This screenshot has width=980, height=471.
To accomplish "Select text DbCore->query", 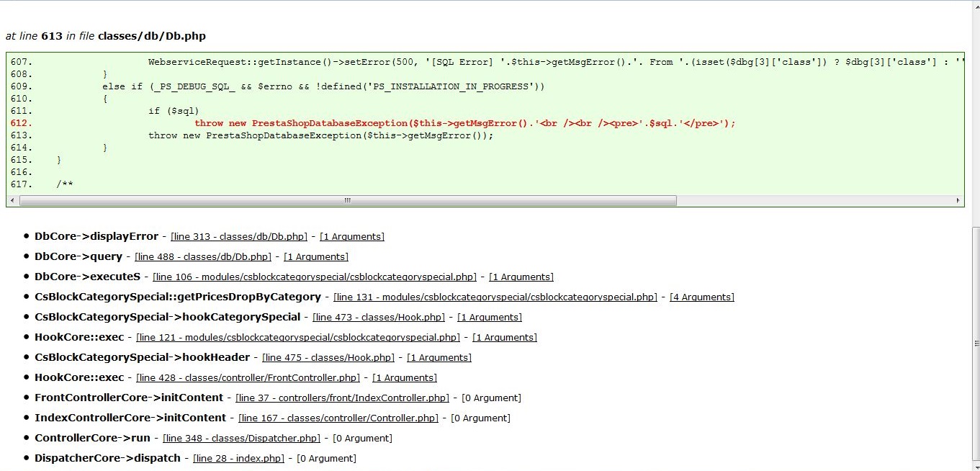I will click(78, 256).
